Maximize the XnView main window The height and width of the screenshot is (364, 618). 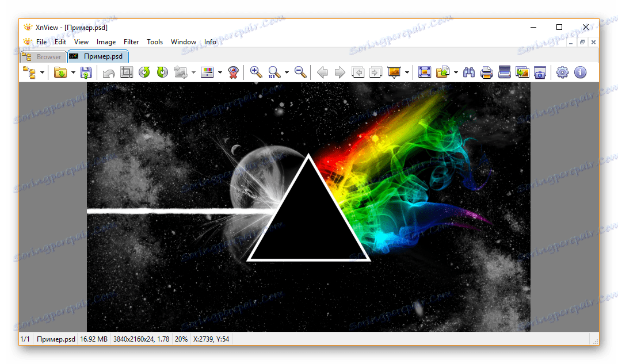point(559,27)
